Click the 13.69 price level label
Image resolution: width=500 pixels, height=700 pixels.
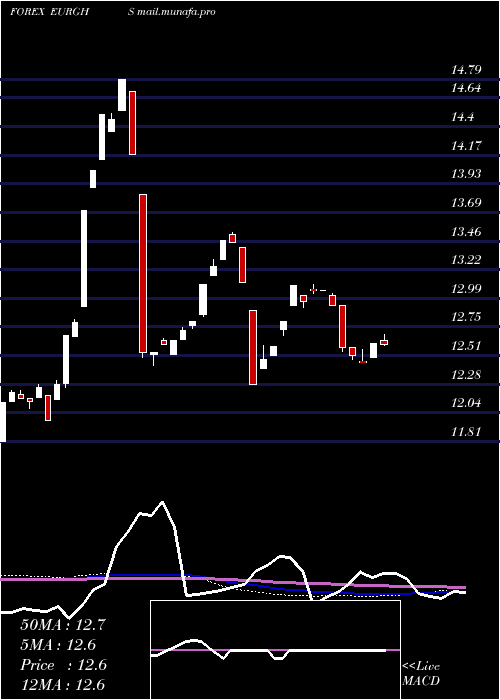pos(466,203)
